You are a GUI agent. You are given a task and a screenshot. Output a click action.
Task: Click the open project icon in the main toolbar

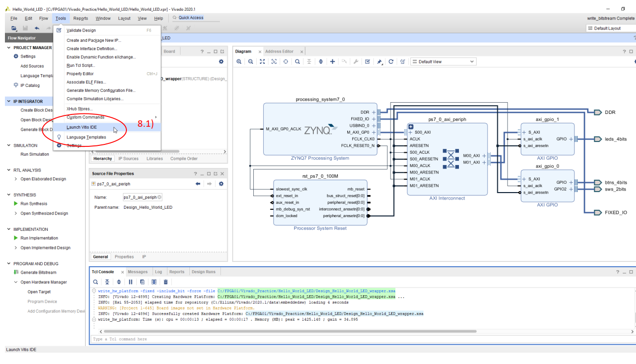(14, 28)
